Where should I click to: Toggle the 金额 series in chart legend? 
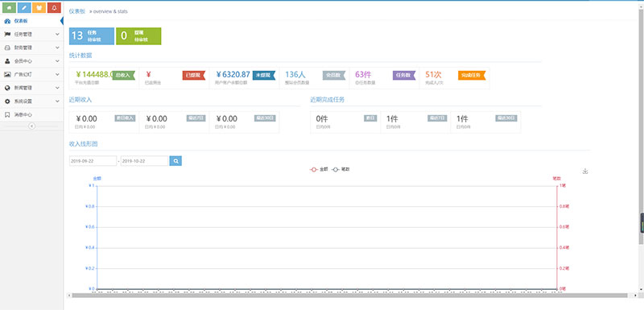pyautogui.click(x=319, y=169)
